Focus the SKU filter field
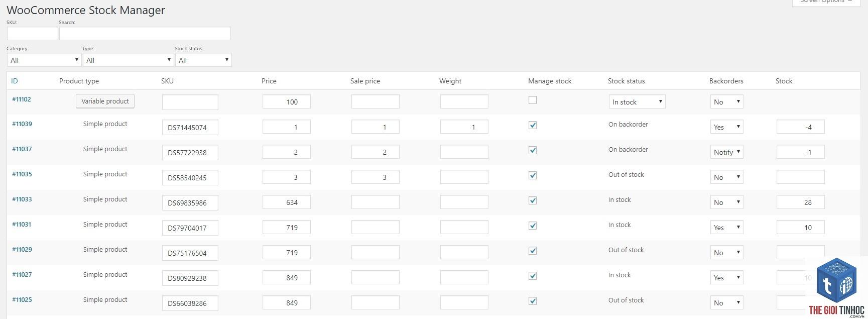The height and width of the screenshot is (319, 868). tap(33, 33)
